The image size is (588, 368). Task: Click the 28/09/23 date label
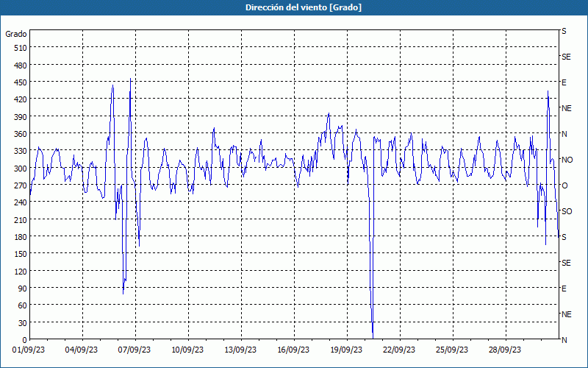(505, 350)
